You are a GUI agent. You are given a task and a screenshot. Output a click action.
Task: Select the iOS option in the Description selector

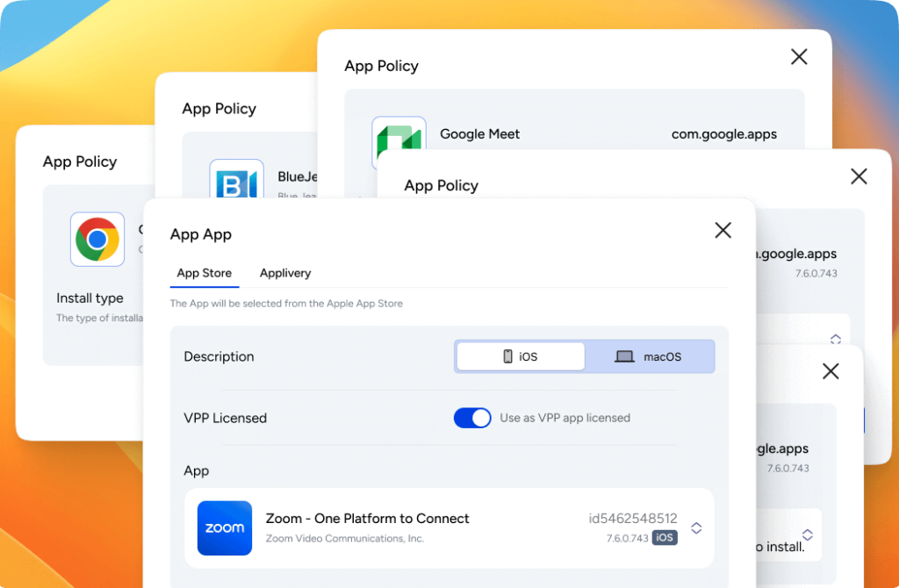coord(520,355)
